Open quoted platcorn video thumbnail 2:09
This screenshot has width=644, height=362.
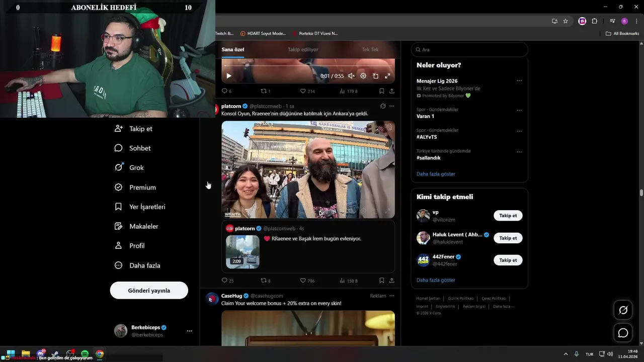(243, 251)
